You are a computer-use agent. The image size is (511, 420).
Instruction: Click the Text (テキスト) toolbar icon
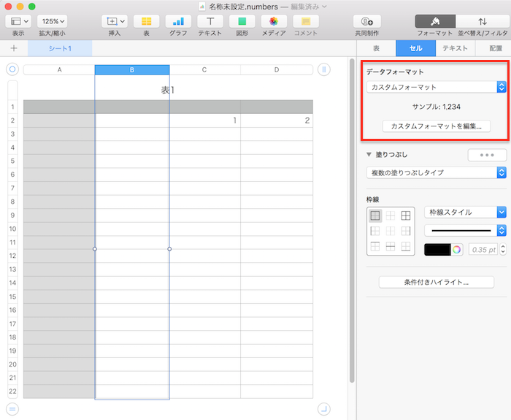coord(210,22)
